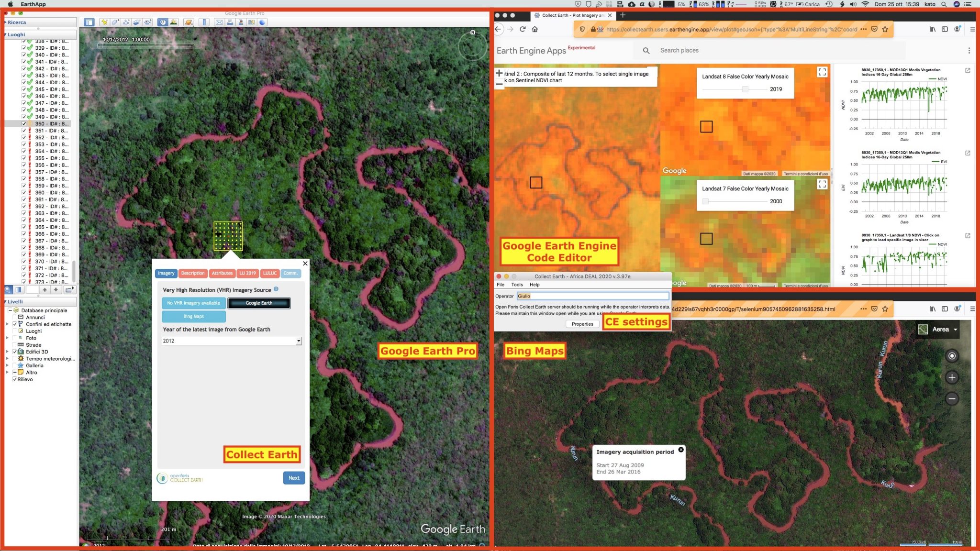Enable the Annunci layer checkbox
This screenshot has width=980, height=551.
(14, 317)
